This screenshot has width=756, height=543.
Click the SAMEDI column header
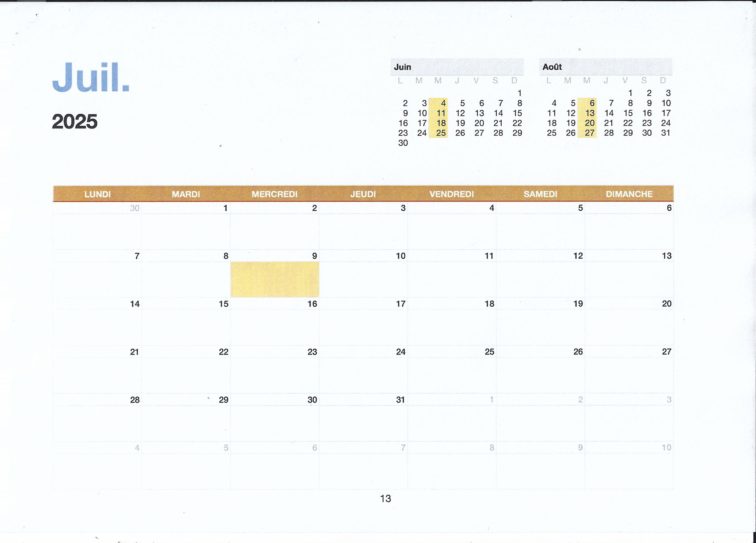540,194
